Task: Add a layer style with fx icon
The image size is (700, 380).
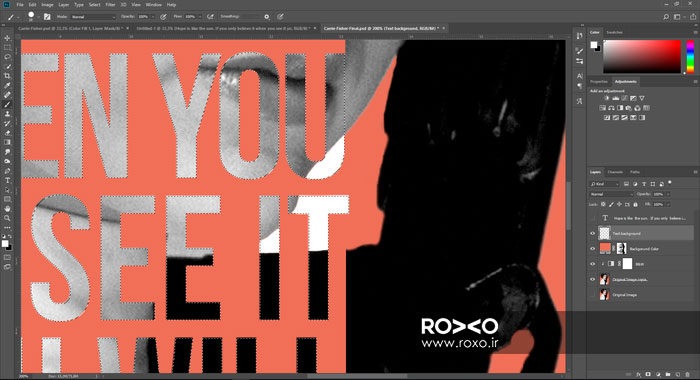Action: coord(639,374)
